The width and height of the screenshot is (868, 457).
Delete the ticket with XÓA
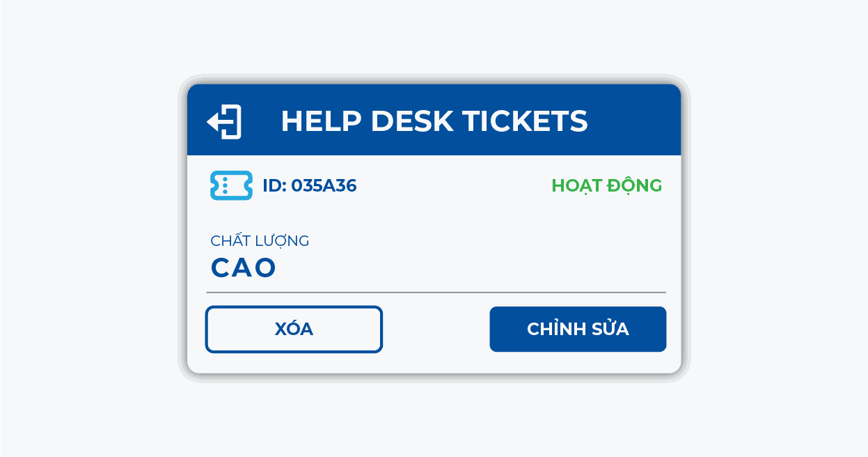[x=294, y=329]
